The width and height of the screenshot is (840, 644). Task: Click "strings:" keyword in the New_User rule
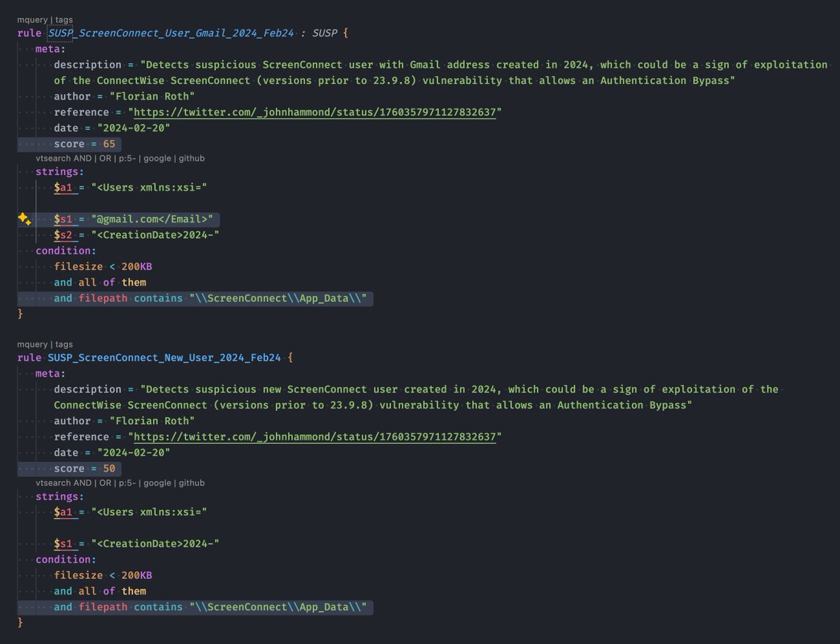pos(59,496)
